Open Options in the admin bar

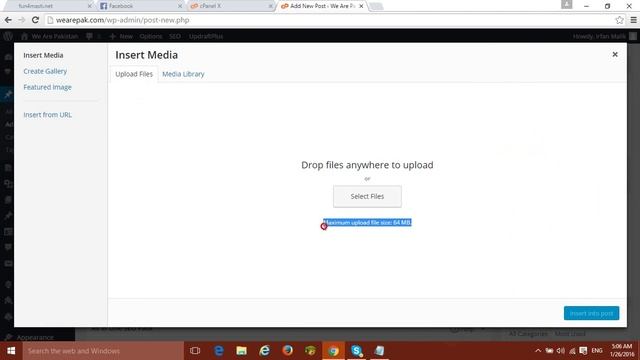pyautogui.click(x=151, y=36)
